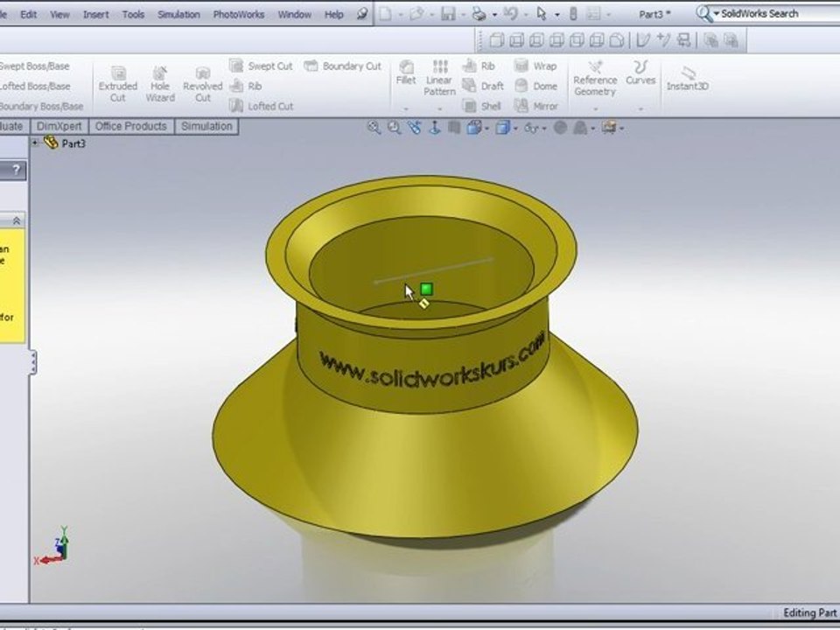Image resolution: width=840 pixels, height=630 pixels.
Task: Click the Dome feature tool
Action: pos(535,86)
